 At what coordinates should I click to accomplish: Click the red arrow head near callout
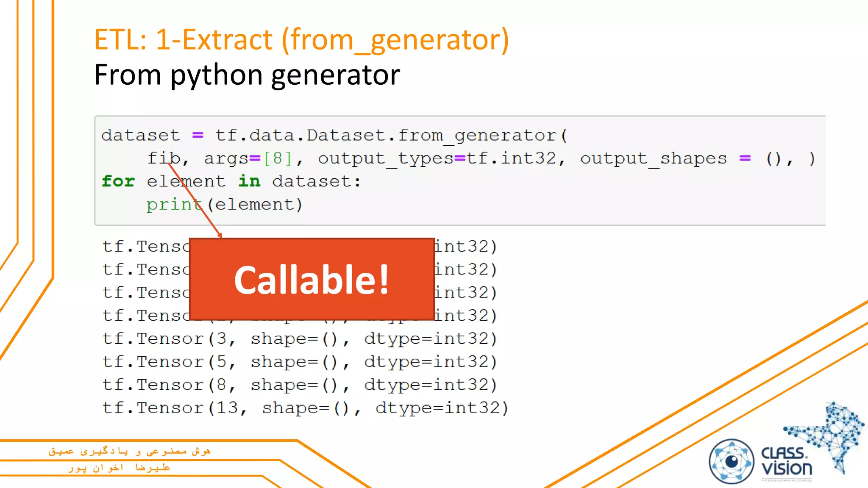(220, 235)
